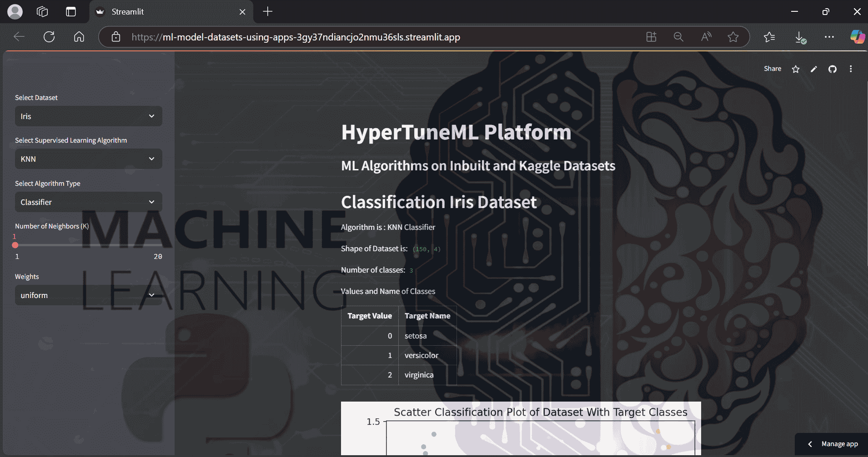The image size is (868, 457).
Task: Add this page to favorites
Action: 733,37
